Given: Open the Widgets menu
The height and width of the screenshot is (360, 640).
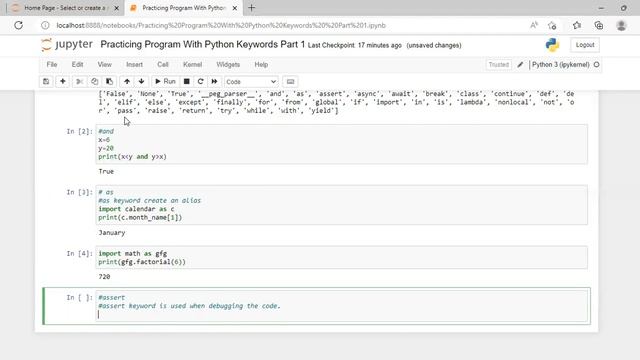Looking at the screenshot, I should pos(228,64).
